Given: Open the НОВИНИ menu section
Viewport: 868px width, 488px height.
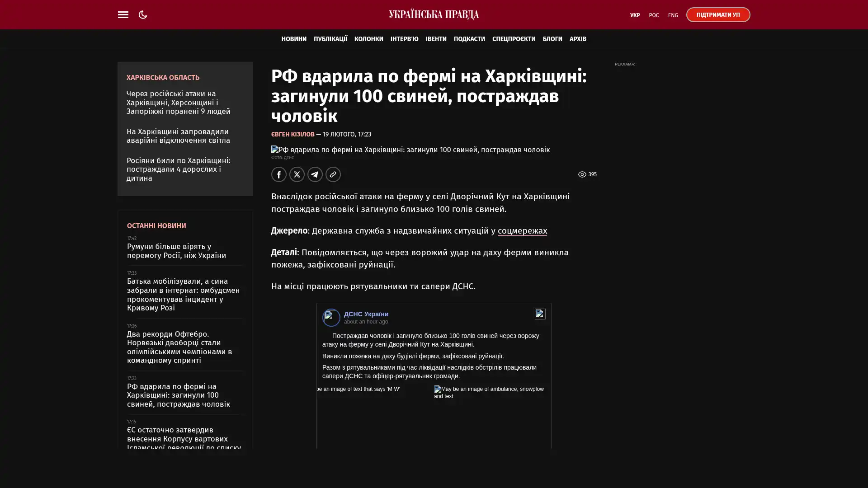Looking at the screenshot, I should point(293,39).
